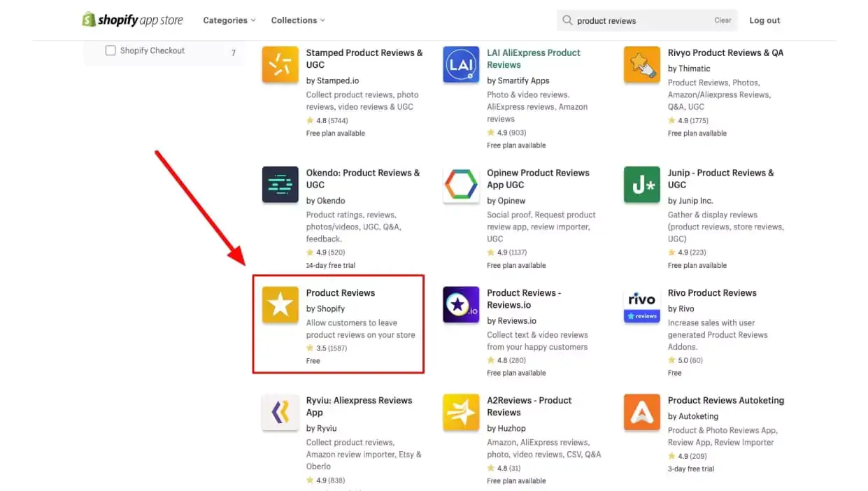Open Opinew Product Reviews App UGC title

coord(538,179)
